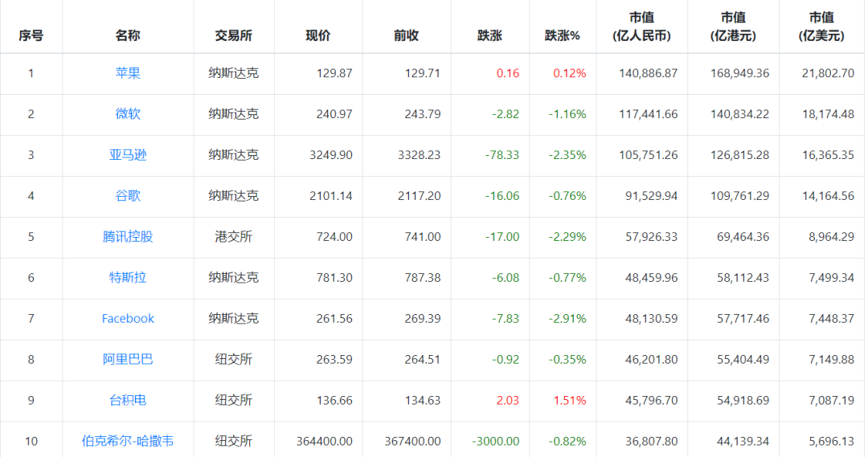Select Microsoft's HKD market cap 140,834.22

pyautogui.click(x=740, y=114)
